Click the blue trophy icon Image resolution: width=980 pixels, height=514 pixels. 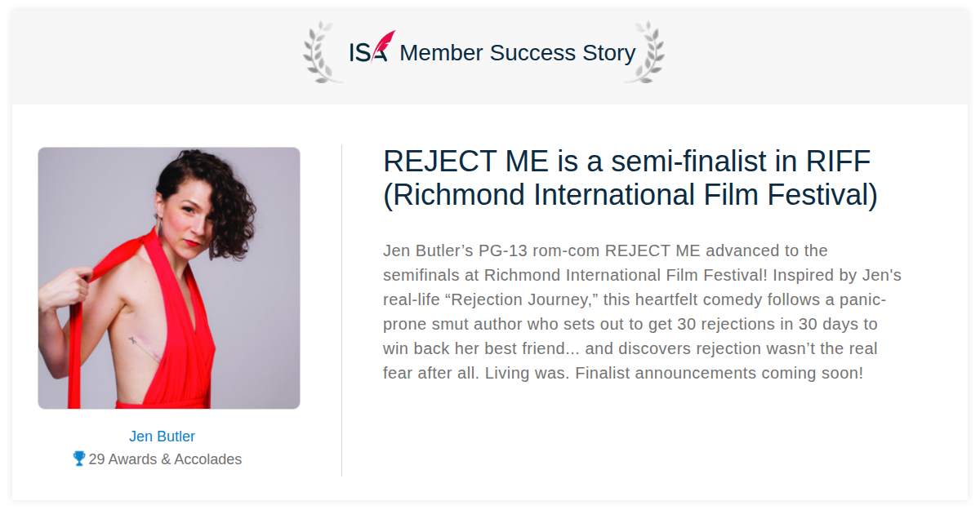(79, 459)
